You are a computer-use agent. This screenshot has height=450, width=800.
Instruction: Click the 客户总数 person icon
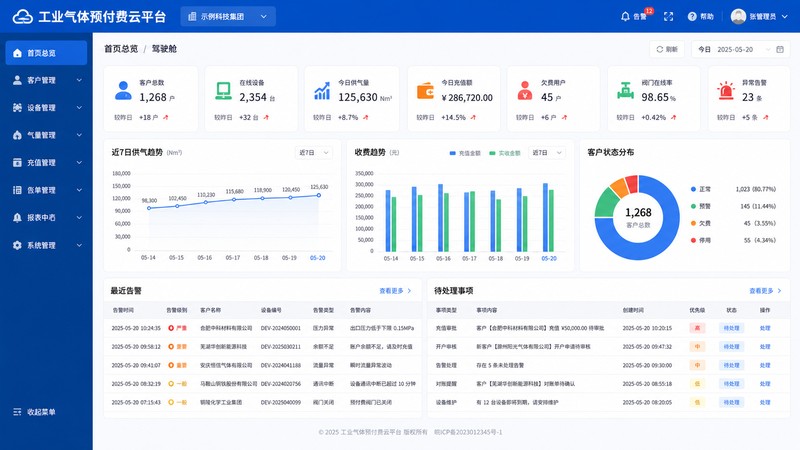tap(123, 91)
